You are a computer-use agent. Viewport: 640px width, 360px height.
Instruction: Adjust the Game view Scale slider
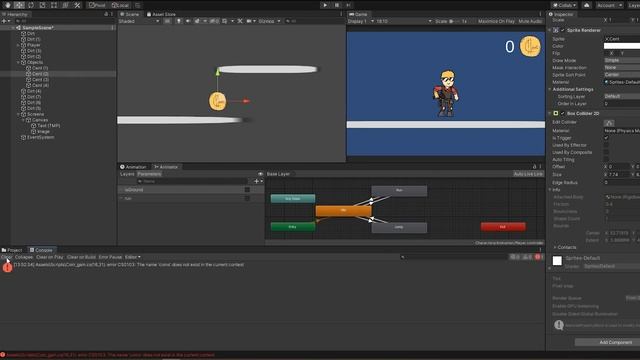(455, 21)
